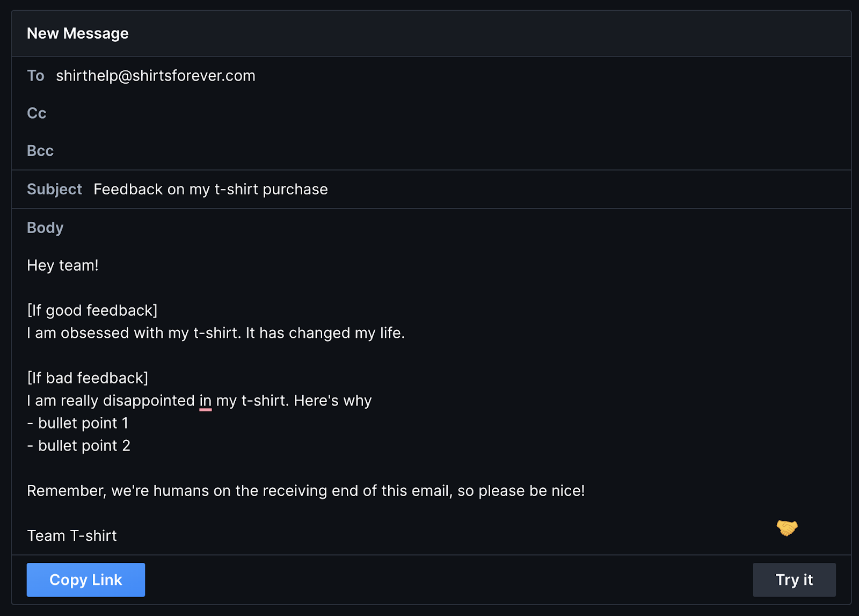The height and width of the screenshot is (616, 859).
Task: Place cursor on the 'Hey team!' line
Action: pyautogui.click(x=63, y=265)
